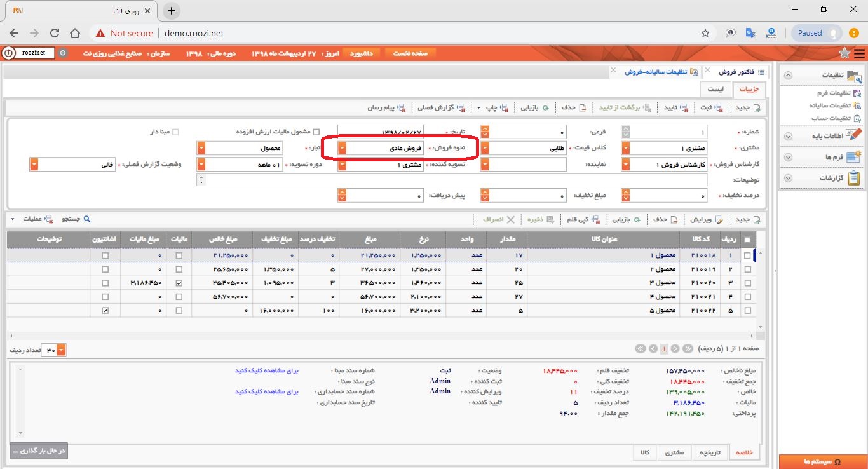Image resolution: width=868 pixels, height=469 pixels.
Task: Toggle اشانتیون checkbox for محصول 5 row
Action: tap(105, 311)
